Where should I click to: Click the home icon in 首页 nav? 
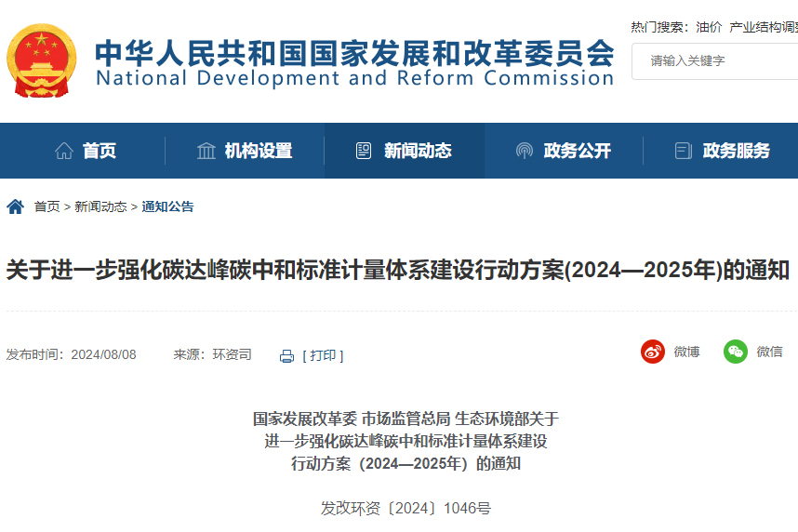(64, 151)
